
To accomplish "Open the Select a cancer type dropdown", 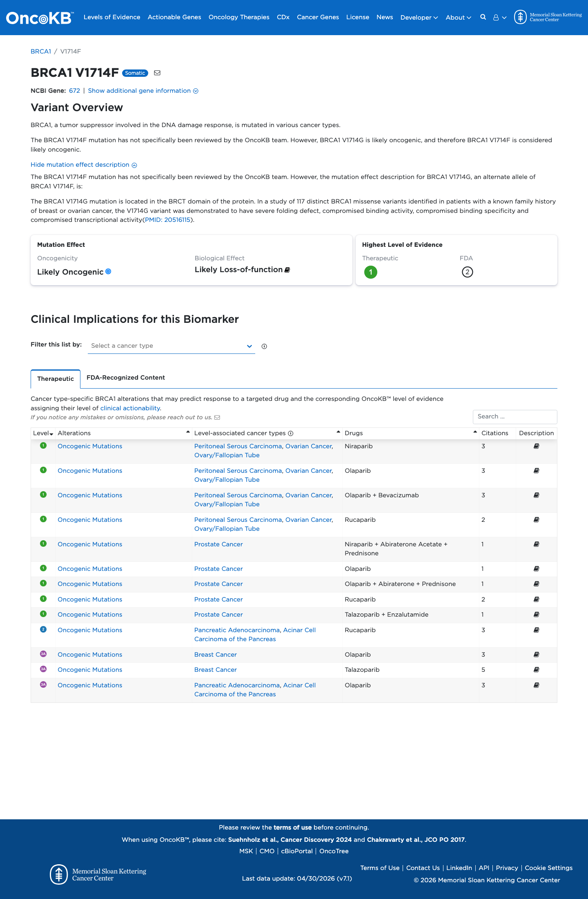I will point(171,346).
